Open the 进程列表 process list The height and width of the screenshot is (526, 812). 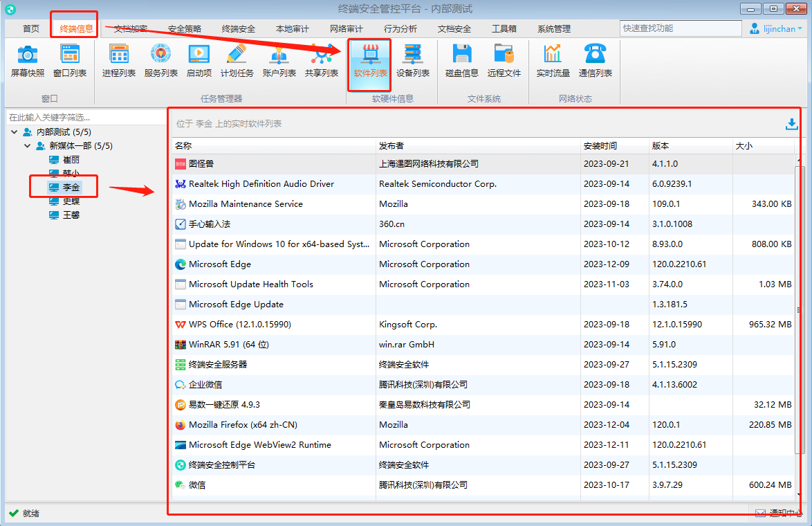tap(118, 61)
